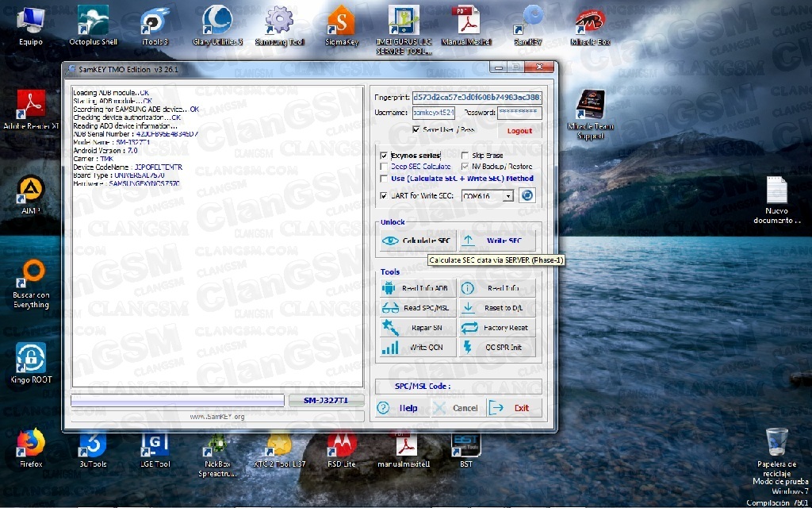Click the Write SEC button
Viewport: 812px width, 508px height.
pyautogui.click(x=497, y=241)
